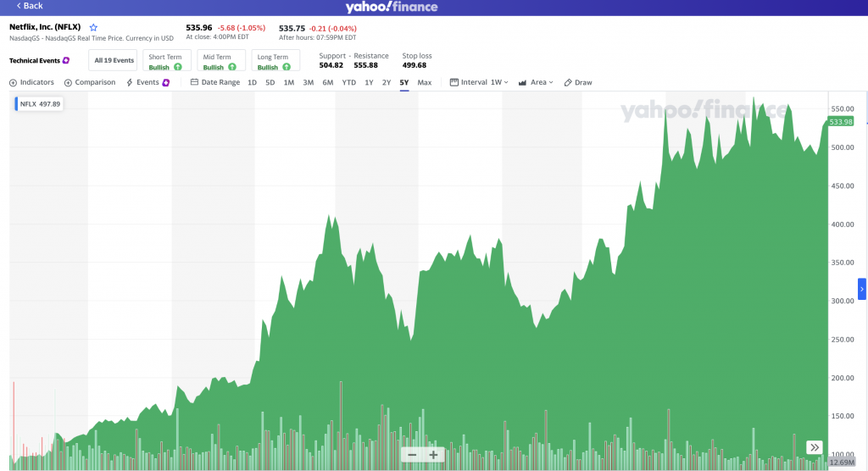Screen dimensions: 868x471
Task: Select the 6M range
Action: click(x=328, y=82)
